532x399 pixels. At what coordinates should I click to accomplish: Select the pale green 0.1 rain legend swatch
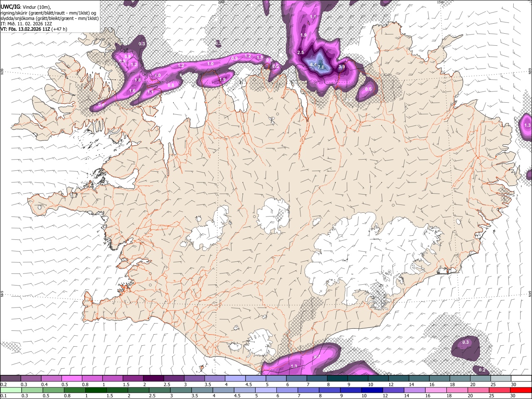tap(10, 390)
